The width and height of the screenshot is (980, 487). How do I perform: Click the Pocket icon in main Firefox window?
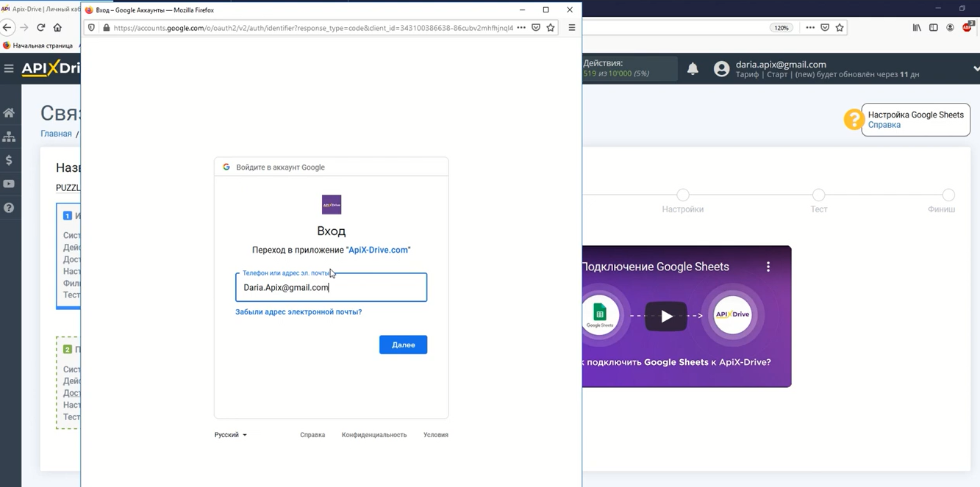[825, 28]
